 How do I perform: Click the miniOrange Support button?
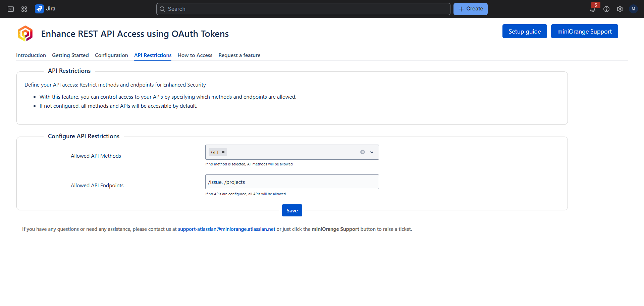(584, 31)
